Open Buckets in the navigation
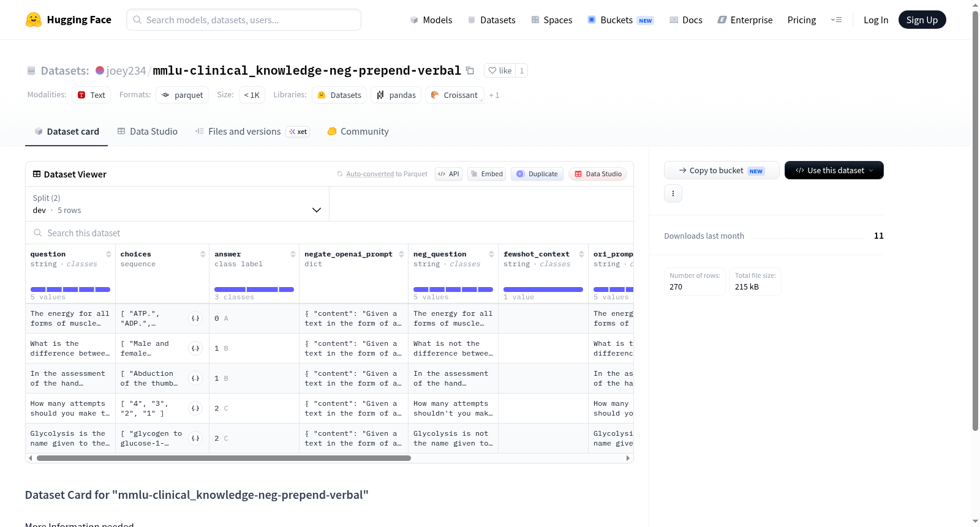Image resolution: width=980 pixels, height=527 pixels. coord(620,20)
